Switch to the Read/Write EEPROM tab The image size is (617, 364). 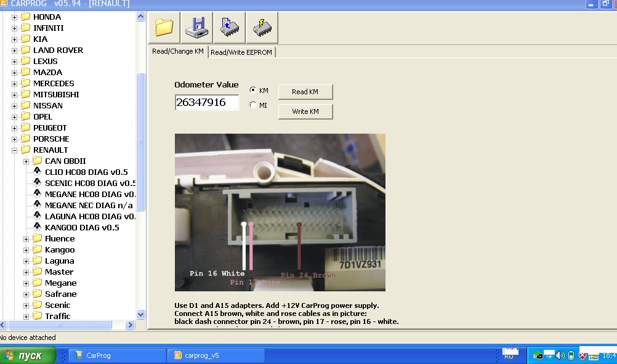241,52
